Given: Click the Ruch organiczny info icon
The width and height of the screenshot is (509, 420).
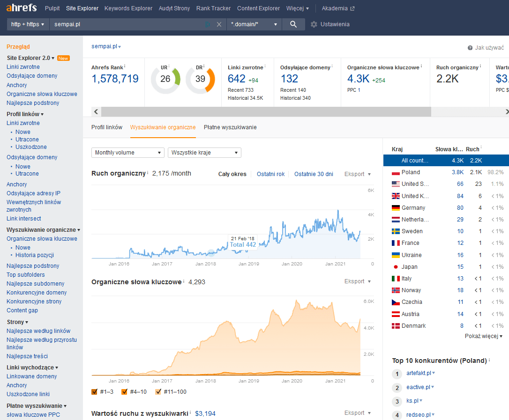Looking at the screenshot, I should click(148, 172).
